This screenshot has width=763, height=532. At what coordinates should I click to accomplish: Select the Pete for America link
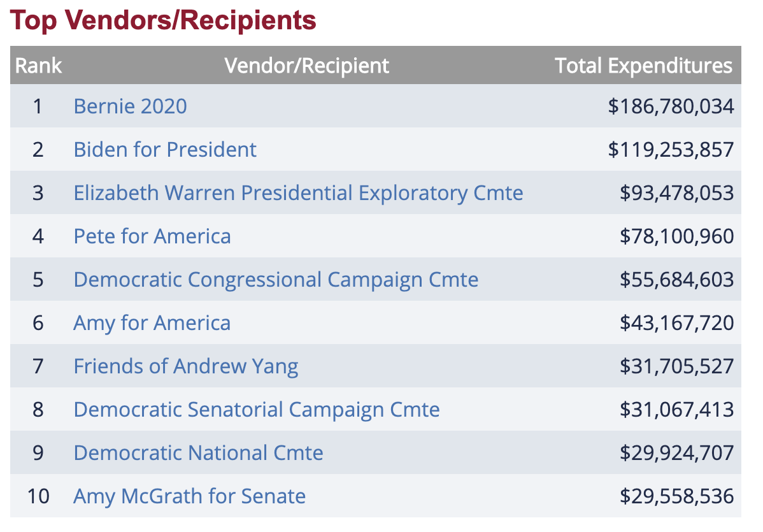[x=152, y=236]
